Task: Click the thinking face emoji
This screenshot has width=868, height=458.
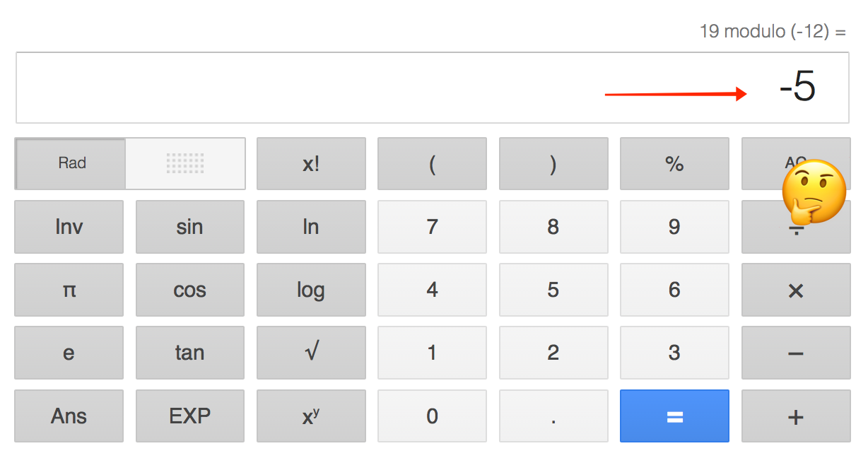Action: (x=814, y=191)
